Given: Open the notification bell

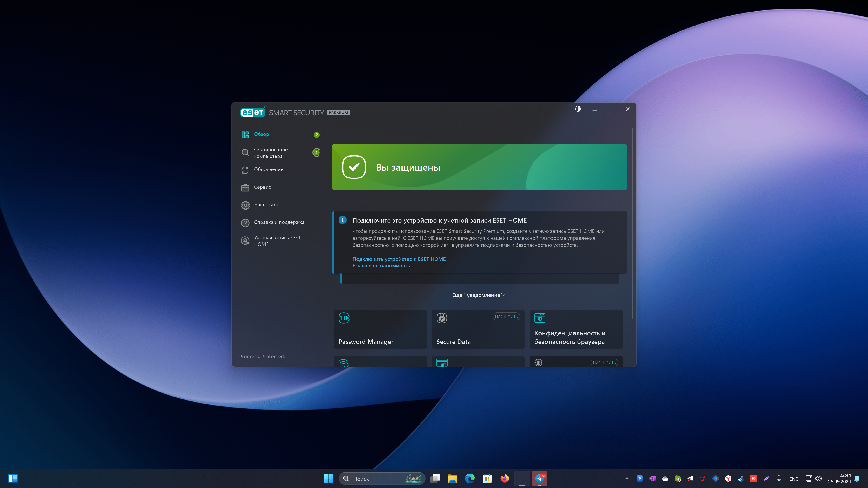Looking at the screenshot, I should click(x=857, y=479).
